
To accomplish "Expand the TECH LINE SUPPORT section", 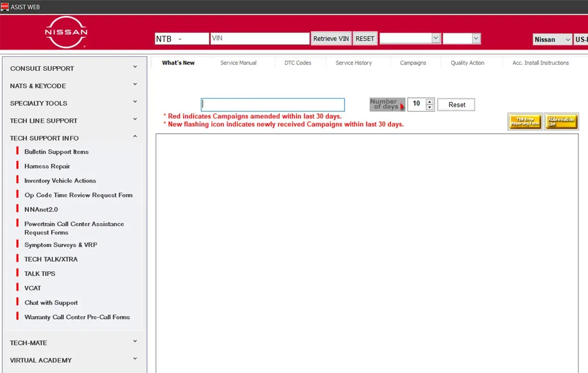I will click(x=73, y=121).
